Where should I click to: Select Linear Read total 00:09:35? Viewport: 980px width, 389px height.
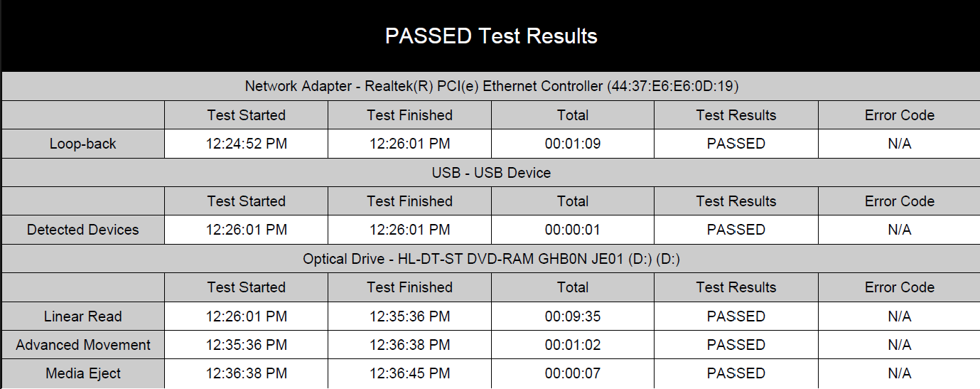click(x=573, y=316)
